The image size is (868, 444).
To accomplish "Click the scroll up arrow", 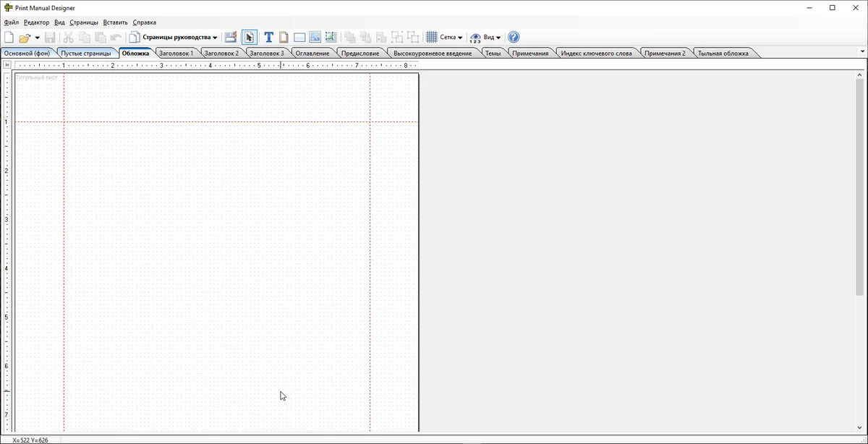I will 859,75.
